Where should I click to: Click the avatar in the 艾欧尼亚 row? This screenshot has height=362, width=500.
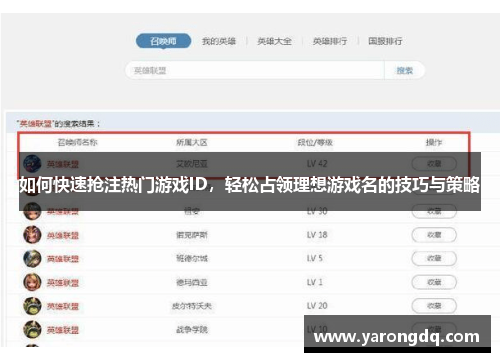[x=32, y=163]
